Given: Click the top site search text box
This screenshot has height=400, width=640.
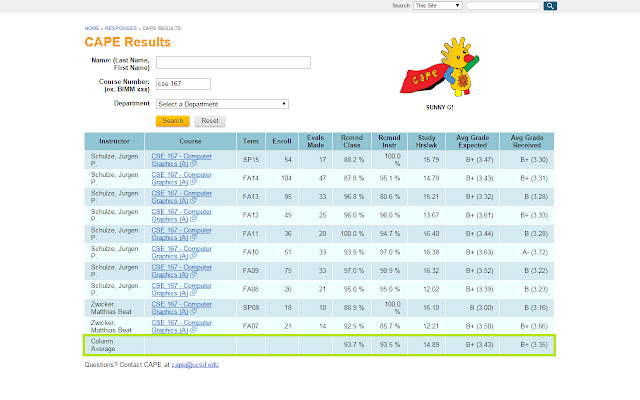Looking at the screenshot, I should click(x=503, y=6).
